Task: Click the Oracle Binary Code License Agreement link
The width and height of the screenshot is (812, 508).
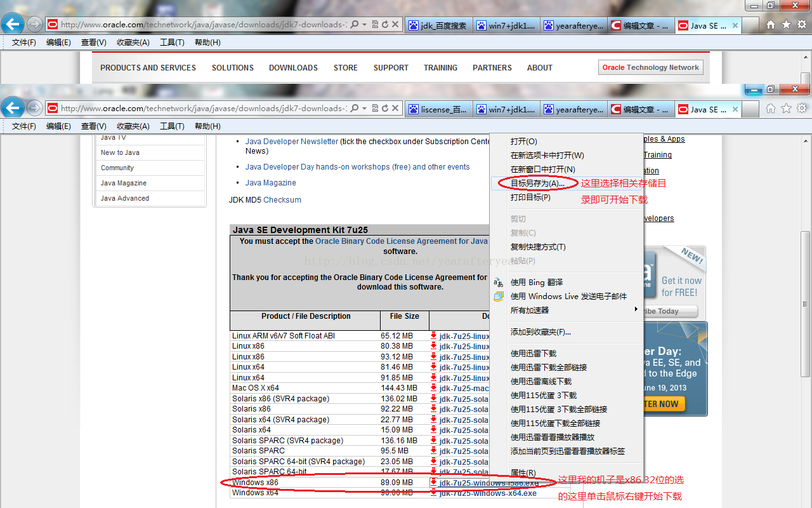Action: [x=401, y=241]
